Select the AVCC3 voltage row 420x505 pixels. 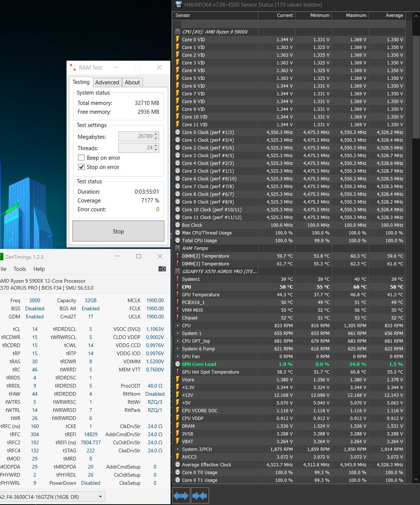click(289, 457)
